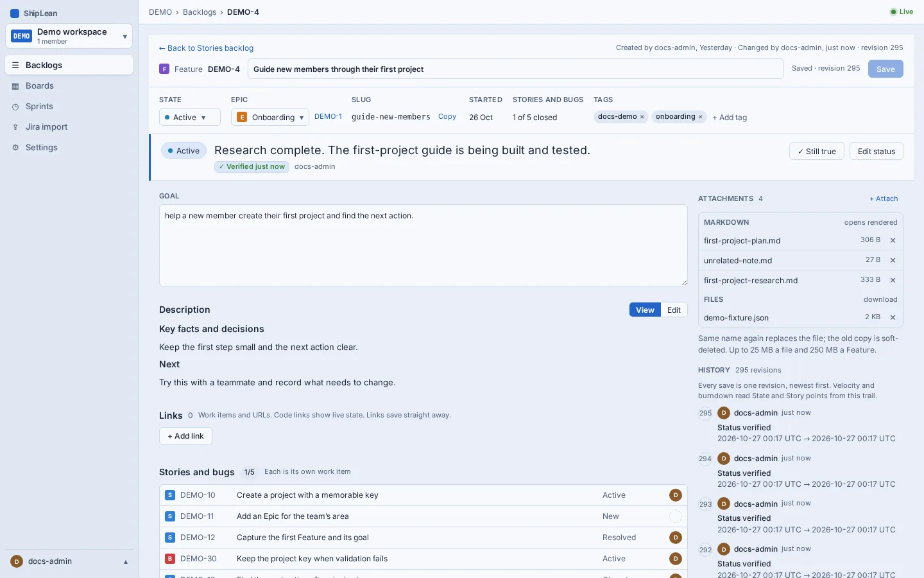This screenshot has height=578, width=924.
Task: Switch description to View mode
Action: [645, 310]
